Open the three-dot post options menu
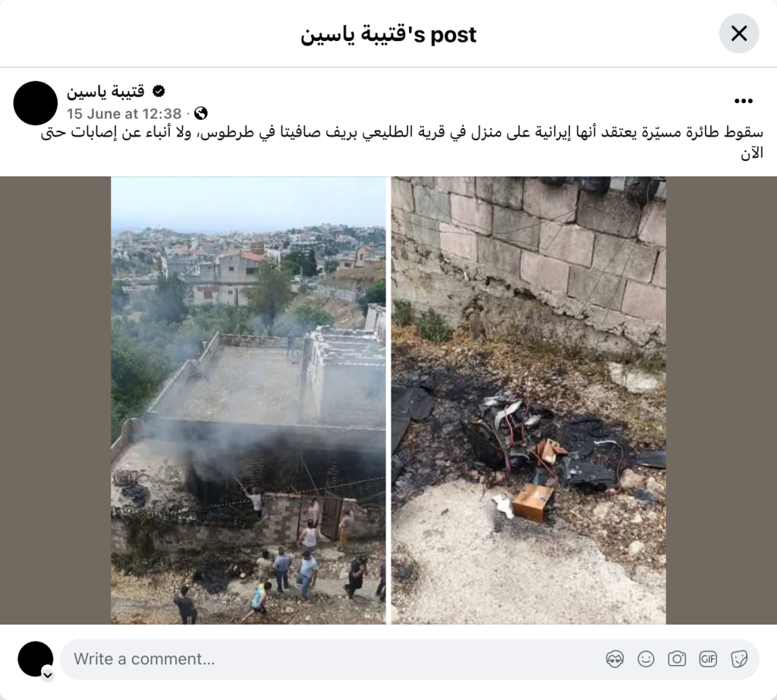This screenshot has height=700, width=777. [x=744, y=101]
